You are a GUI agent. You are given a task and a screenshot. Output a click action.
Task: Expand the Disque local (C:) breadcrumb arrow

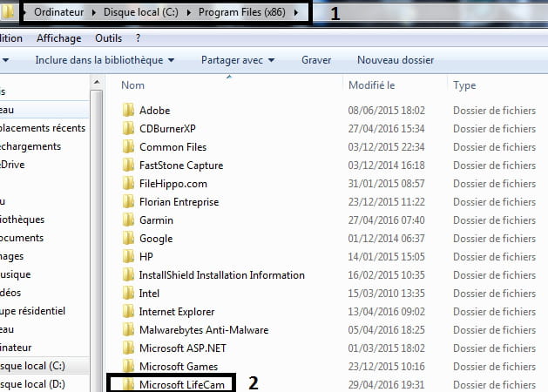189,12
